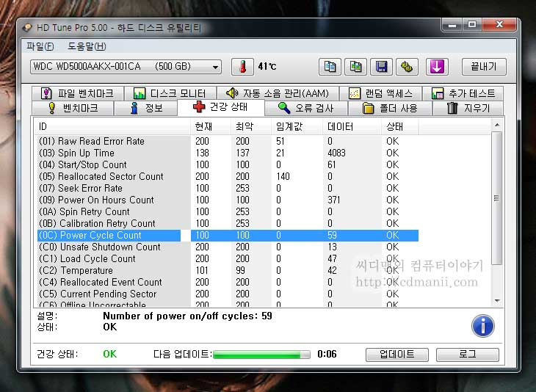Select the (C5) Current Pending Sector row
536x392 pixels.
228,294
